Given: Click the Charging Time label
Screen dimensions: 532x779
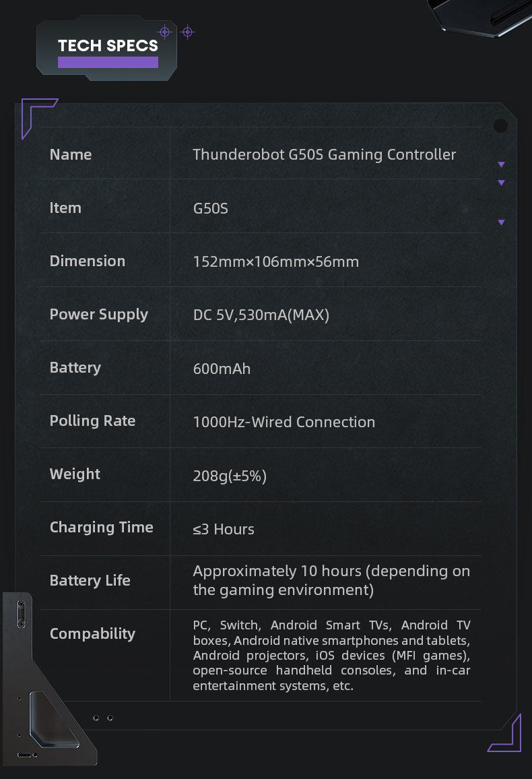Looking at the screenshot, I should coord(102,528).
